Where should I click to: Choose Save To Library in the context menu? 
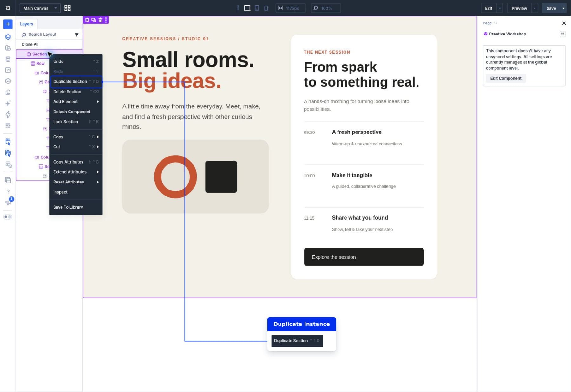tap(76, 207)
